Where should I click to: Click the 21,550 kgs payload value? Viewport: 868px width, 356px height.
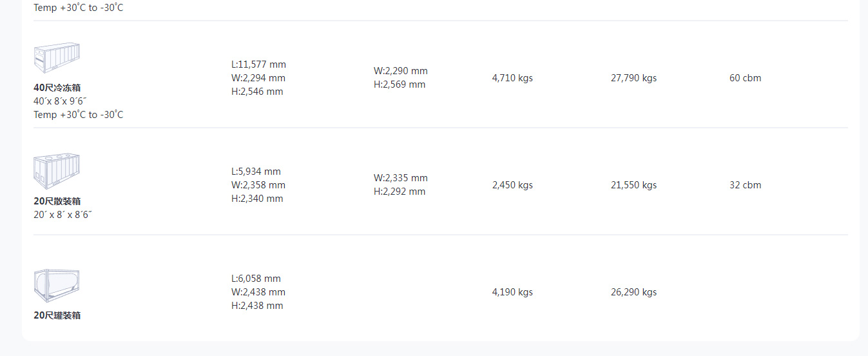[633, 185]
